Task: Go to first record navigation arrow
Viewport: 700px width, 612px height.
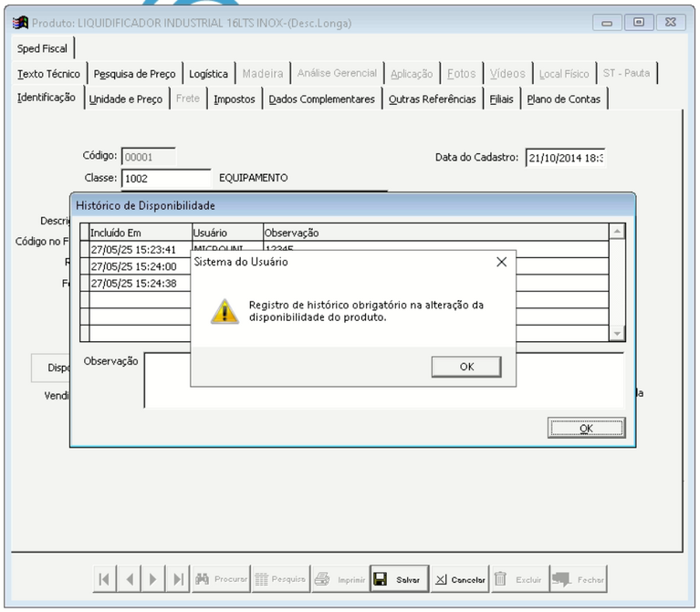Action: (107, 580)
